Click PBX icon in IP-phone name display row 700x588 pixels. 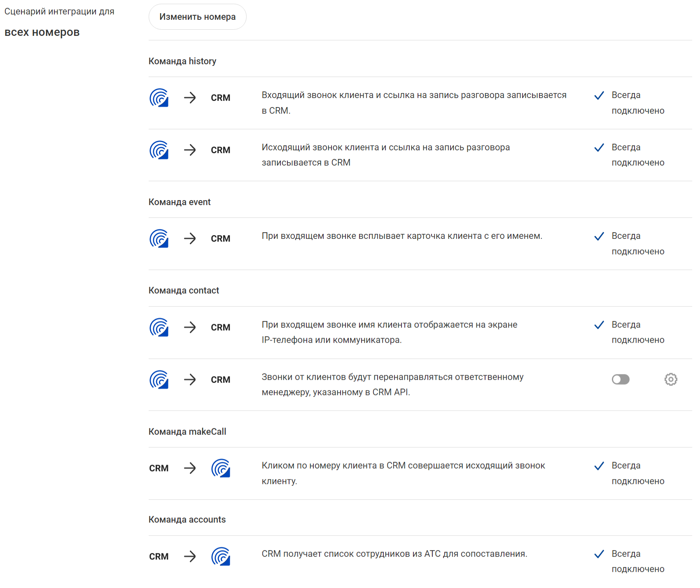[x=159, y=327]
